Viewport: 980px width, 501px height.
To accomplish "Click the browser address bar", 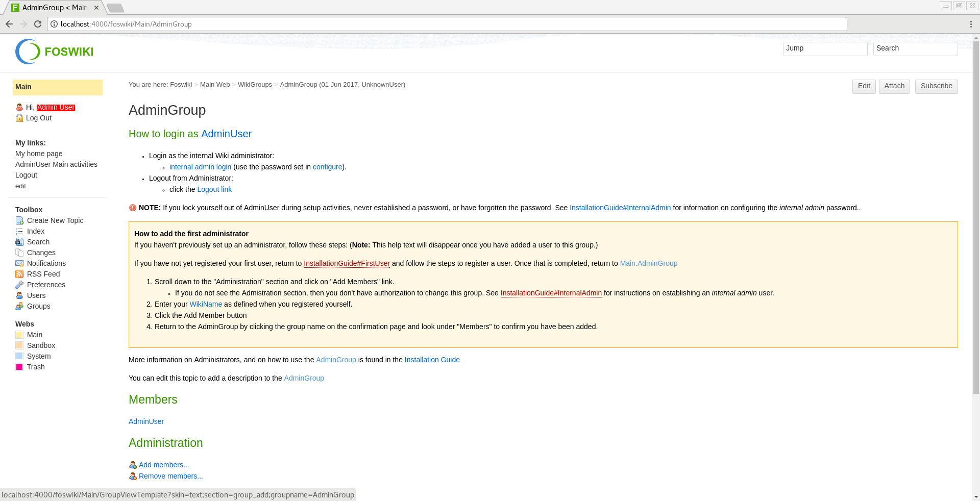I will pos(447,24).
